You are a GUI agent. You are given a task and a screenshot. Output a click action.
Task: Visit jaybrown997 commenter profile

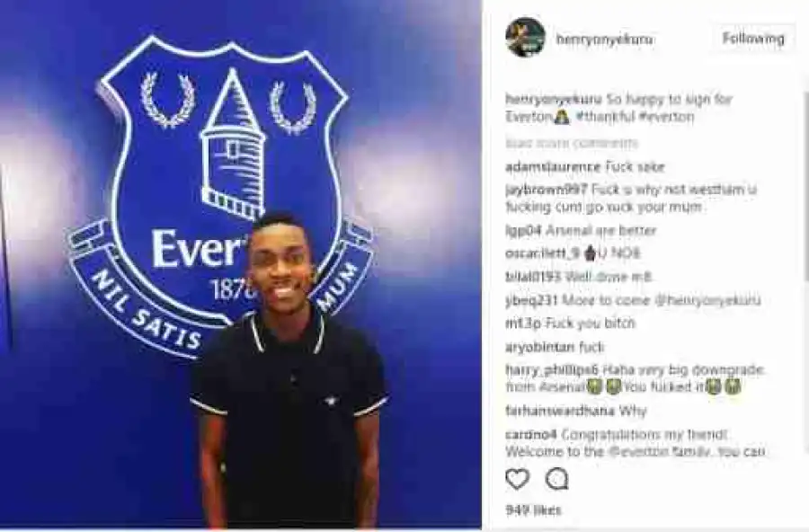[x=547, y=190]
